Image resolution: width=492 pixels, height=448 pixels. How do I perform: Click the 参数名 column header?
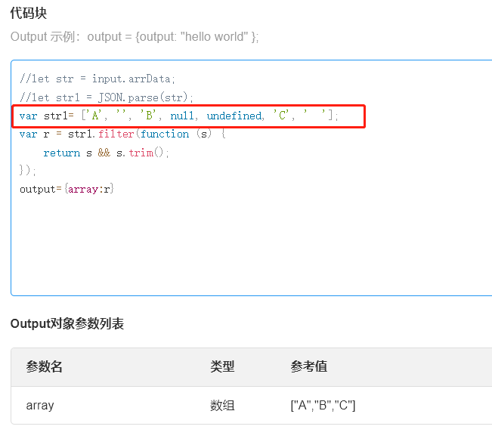tap(44, 367)
